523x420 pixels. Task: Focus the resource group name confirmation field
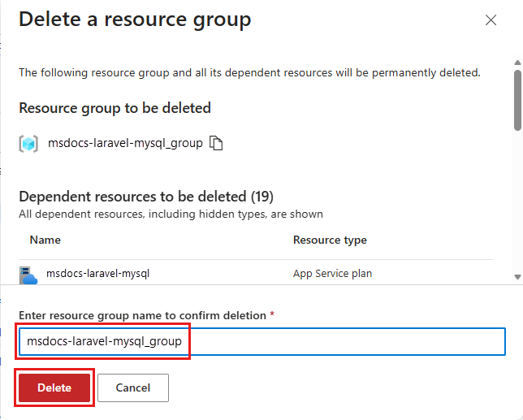click(261, 341)
